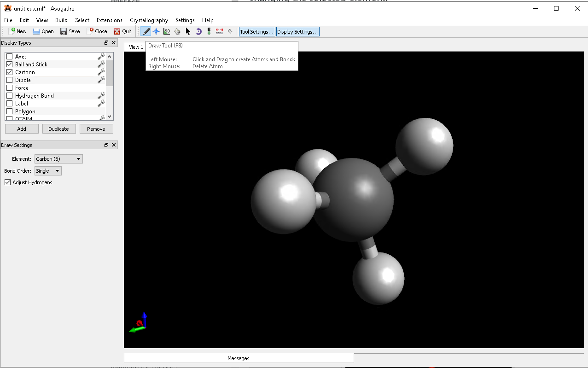Expand the Bond Order dropdown

coord(48,171)
